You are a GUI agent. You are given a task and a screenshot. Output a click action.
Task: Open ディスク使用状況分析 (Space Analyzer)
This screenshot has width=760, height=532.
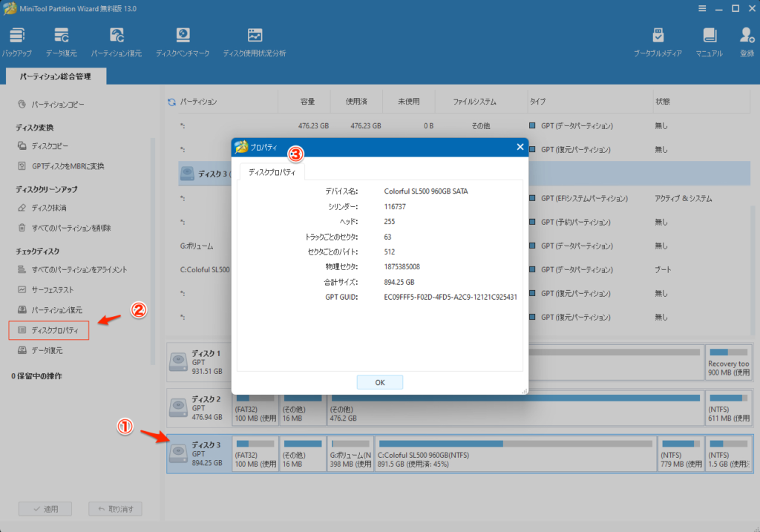click(x=255, y=42)
